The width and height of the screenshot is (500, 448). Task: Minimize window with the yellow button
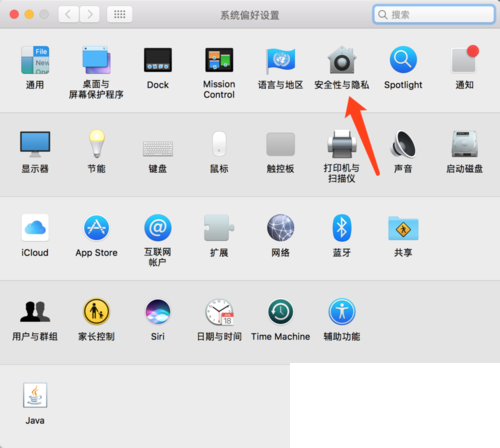[29, 14]
